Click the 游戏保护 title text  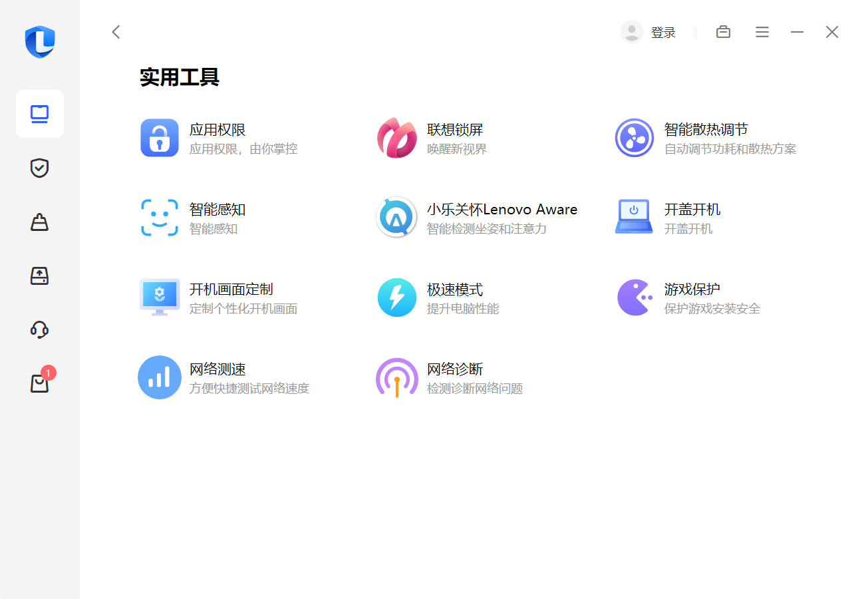click(x=692, y=290)
